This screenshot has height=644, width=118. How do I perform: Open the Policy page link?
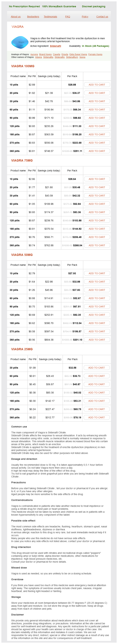(x=85, y=17)
